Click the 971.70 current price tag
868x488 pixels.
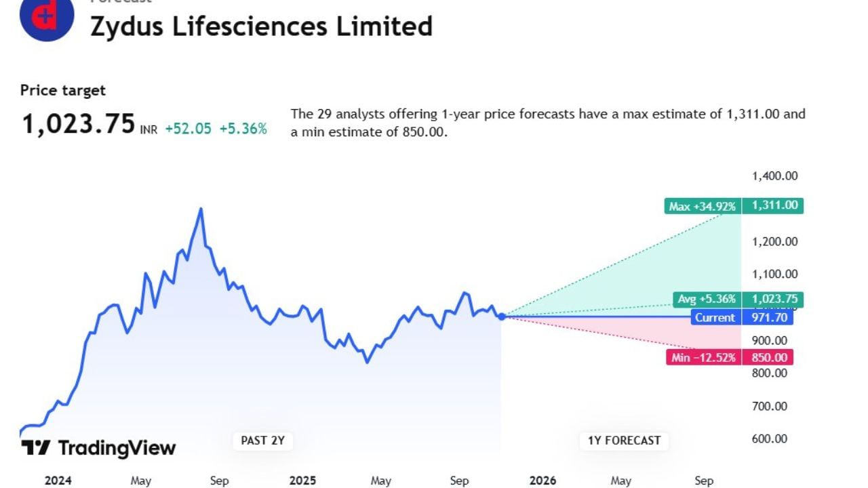click(x=768, y=317)
